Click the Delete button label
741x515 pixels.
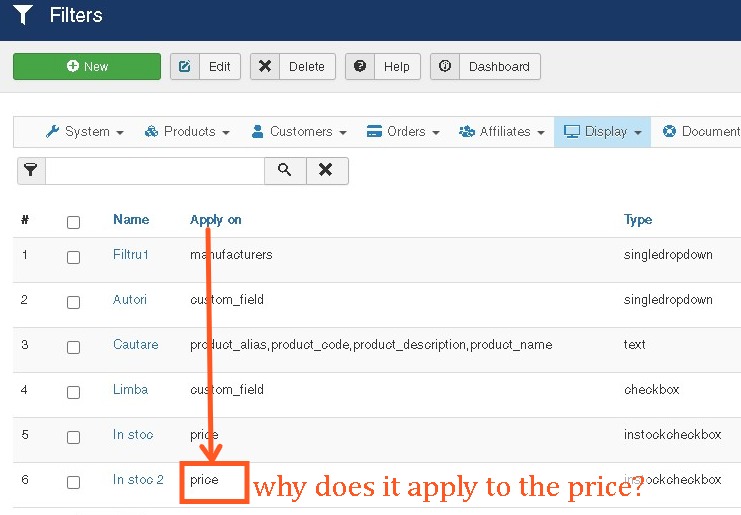(307, 67)
